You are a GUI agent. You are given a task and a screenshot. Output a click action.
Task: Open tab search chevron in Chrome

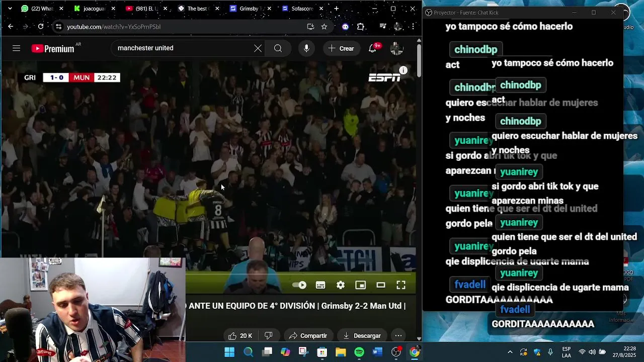click(10, 9)
